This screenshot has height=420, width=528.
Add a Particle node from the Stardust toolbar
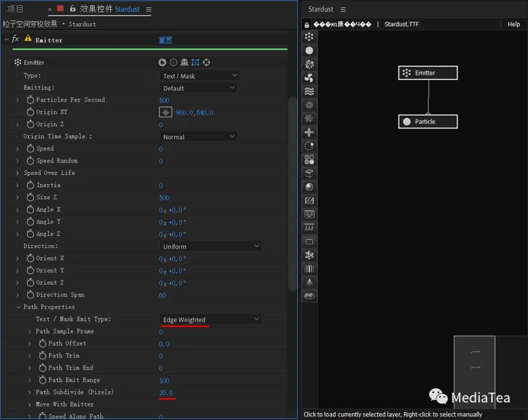pyautogui.click(x=309, y=50)
